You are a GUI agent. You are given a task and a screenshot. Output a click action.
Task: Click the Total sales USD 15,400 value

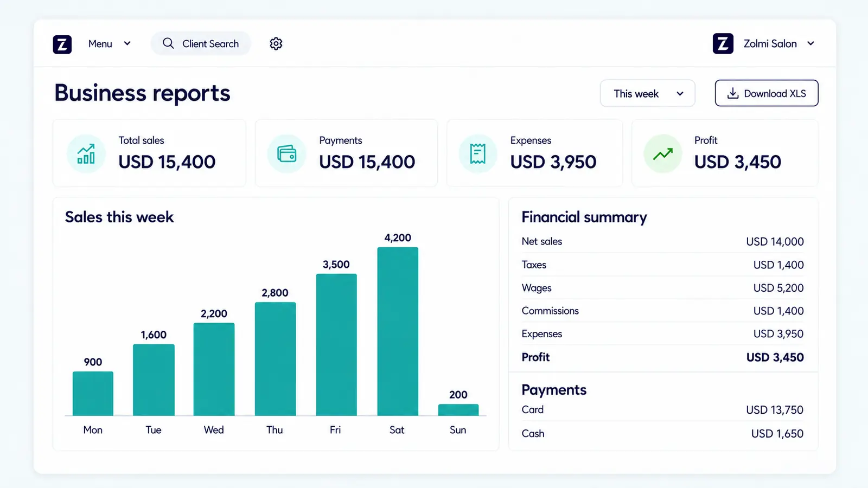pos(167,162)
